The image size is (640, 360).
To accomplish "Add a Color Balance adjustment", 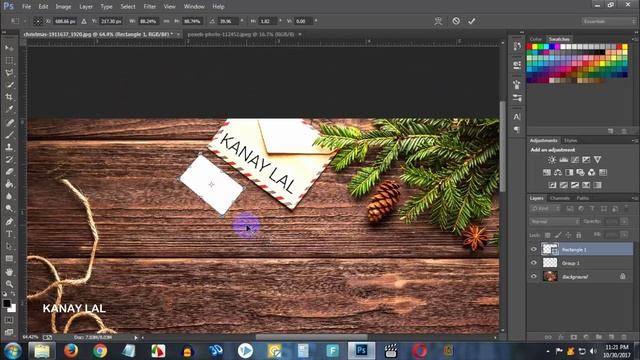I will tap(558, 172).
